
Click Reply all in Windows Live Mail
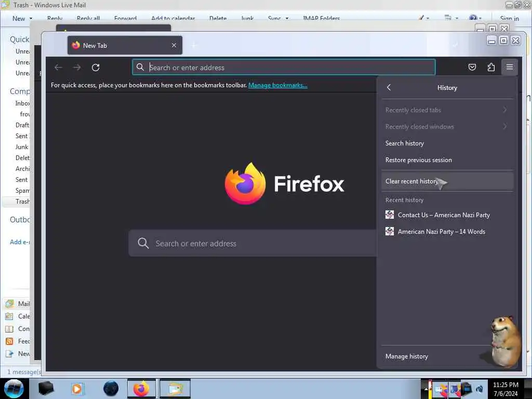tap(88, 18)
